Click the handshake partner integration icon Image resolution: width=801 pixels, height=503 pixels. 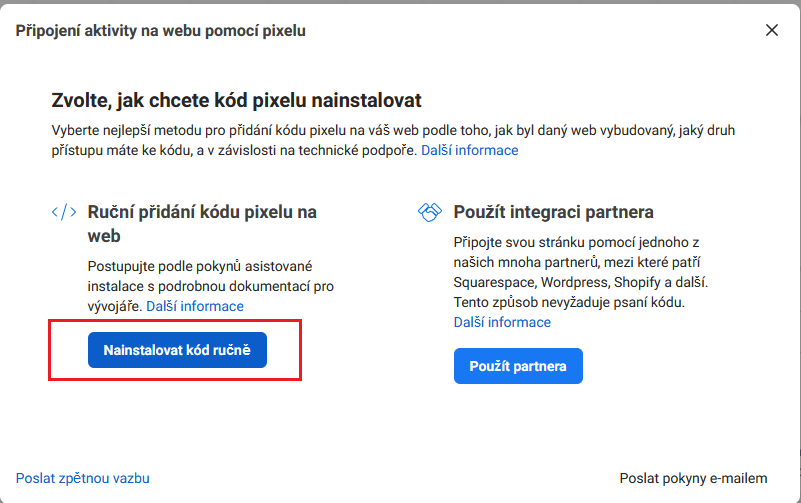click(x=430, y=212)
